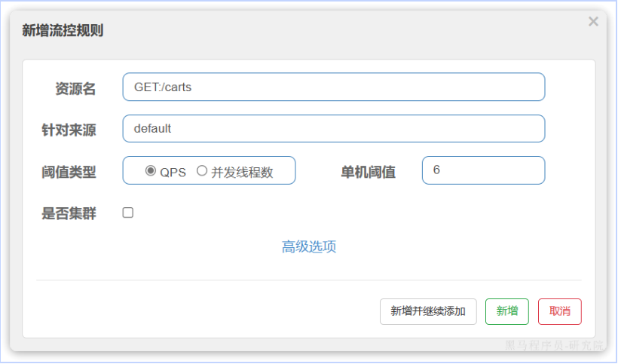Click the 是否集群 label text
The image size is (618, 364).
[x=69, y=213]
